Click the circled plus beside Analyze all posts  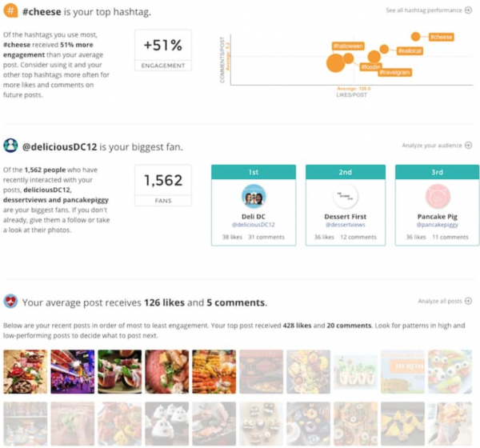(x=468, y=302)
